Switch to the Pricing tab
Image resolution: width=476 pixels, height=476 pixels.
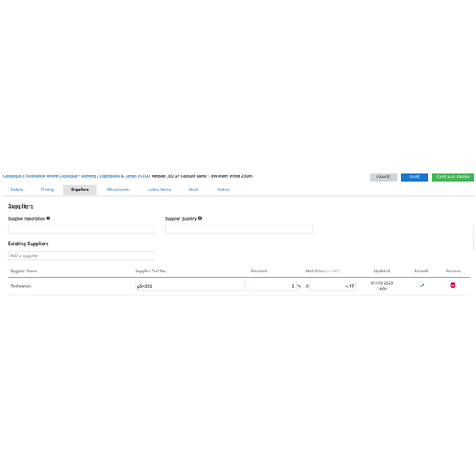pyautogui.click(x=48, y=190)
